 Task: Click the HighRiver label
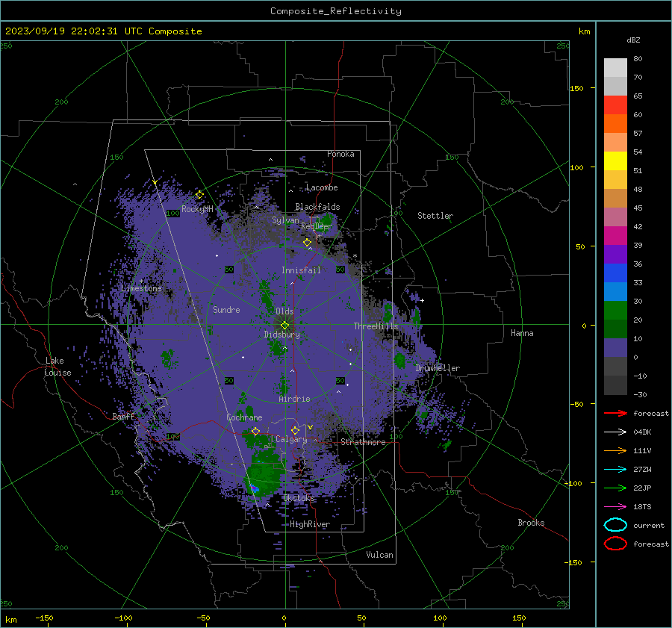(x=310, y=524)
